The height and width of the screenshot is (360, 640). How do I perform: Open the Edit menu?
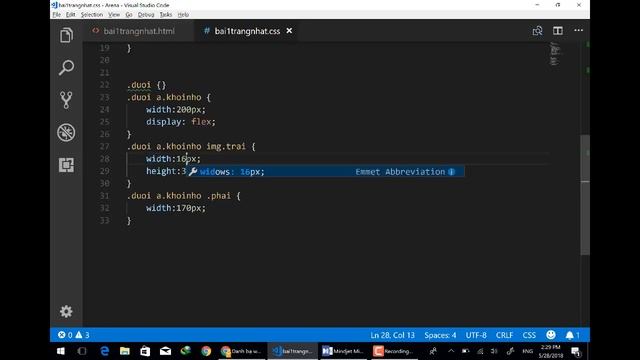coord(71,15)
